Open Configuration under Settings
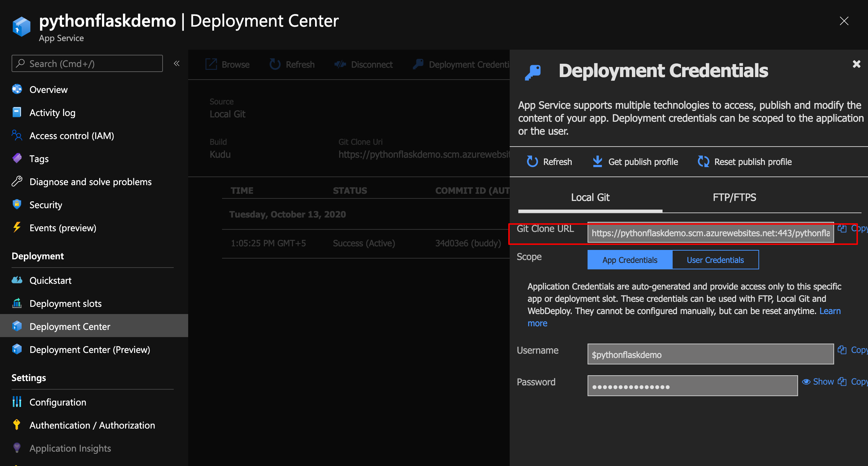Viewport: 868px width, 466px height. tap(58, 402)
